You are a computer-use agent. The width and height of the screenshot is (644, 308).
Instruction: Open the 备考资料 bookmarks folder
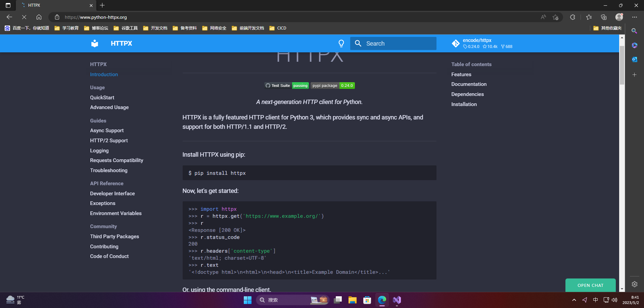pos(185,28)
